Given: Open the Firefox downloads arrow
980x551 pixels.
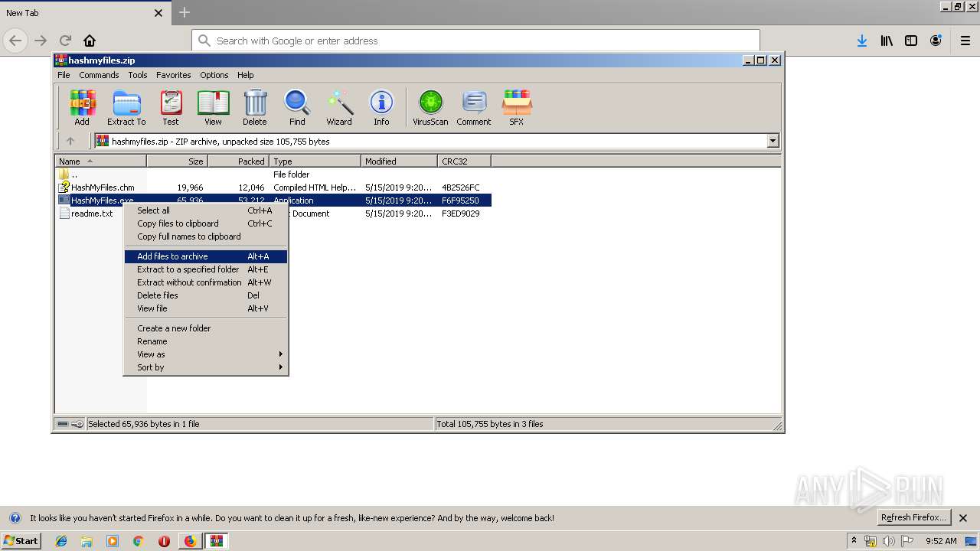Looking at the screenshot, I should [862, 41].
